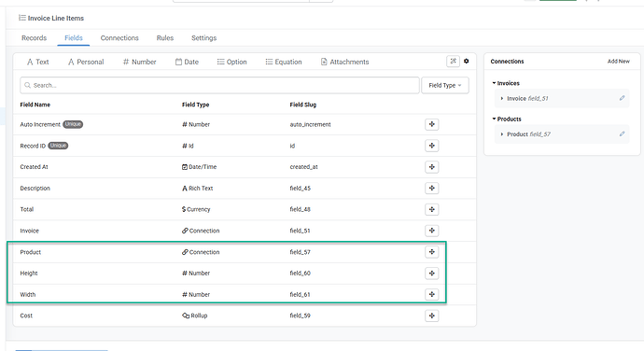
Task: Select the Product field name in table
Action: (31, 252)
